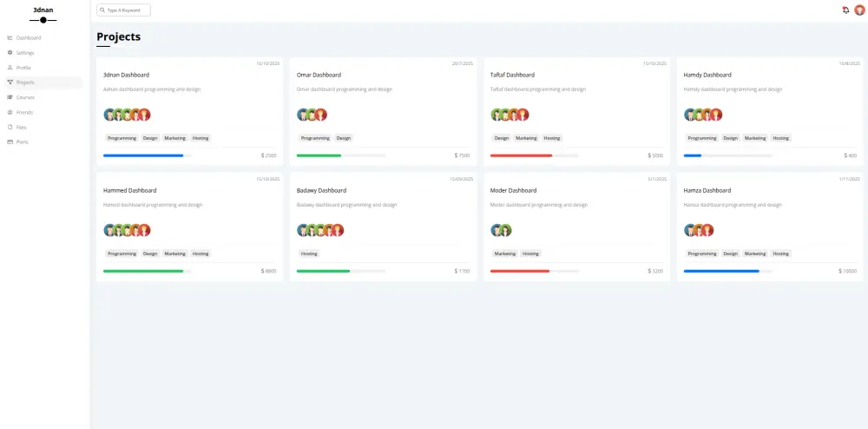The width and height of the screenshot is (868, 429).
Task: Click the blue progress bar on Hamdy Dashboard
Action: coord(693,155)
